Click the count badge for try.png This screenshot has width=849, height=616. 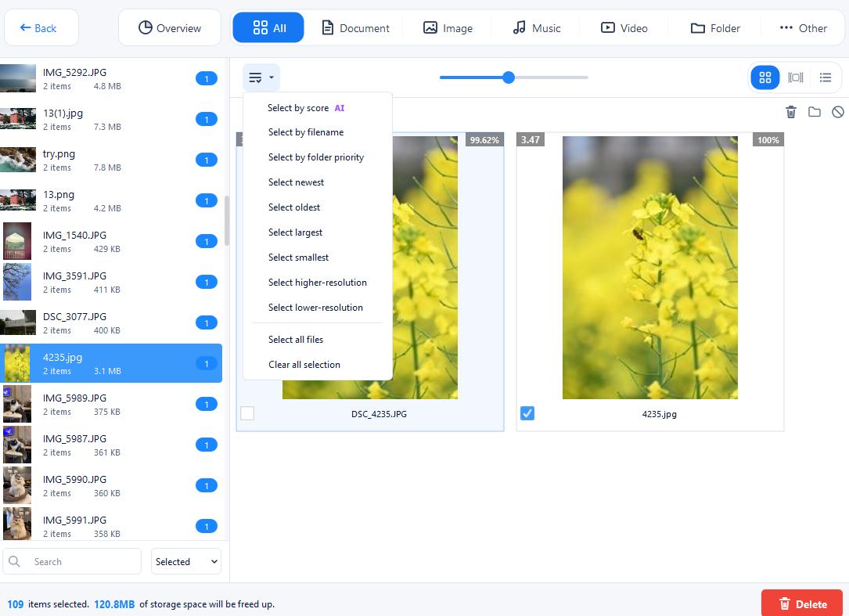coord(207,160)
